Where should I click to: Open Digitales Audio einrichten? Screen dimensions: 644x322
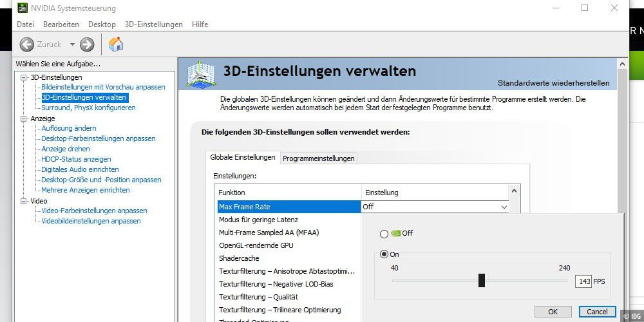[x=80, y=169]
